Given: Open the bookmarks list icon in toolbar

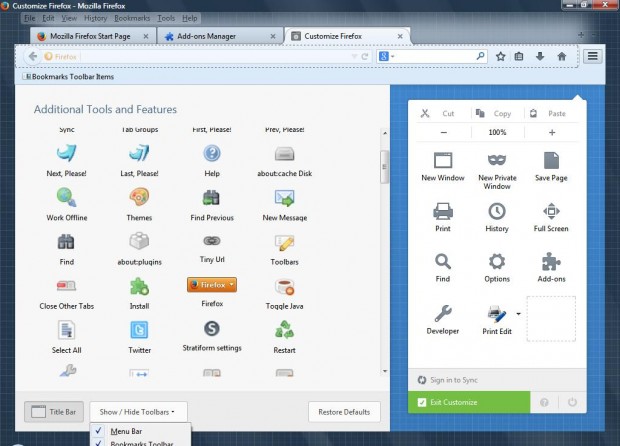Looking at the screenshot, I should pyautogui.click(x=519, y=57).
